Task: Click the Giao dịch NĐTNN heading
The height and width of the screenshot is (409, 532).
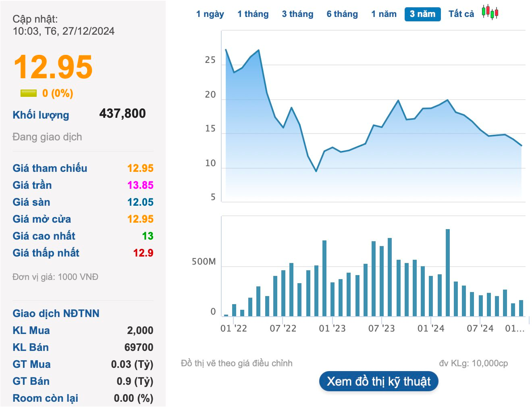Action: [x=56, y=313]
